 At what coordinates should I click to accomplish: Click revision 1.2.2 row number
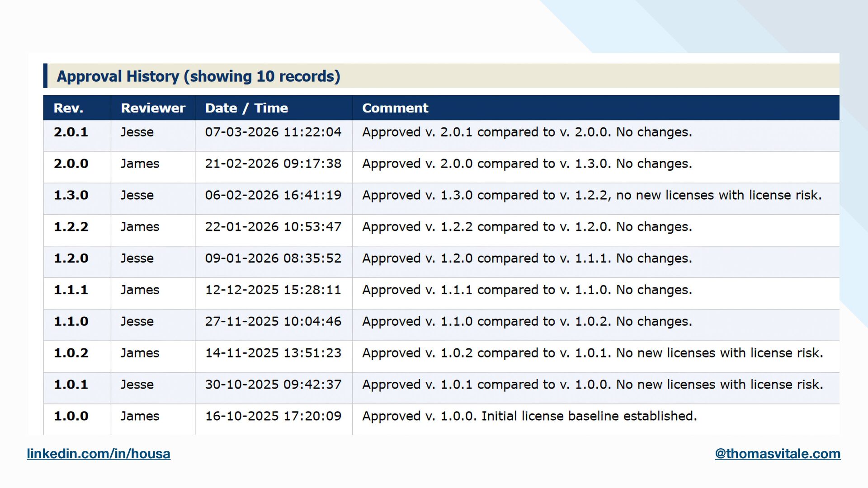(71, 227)
